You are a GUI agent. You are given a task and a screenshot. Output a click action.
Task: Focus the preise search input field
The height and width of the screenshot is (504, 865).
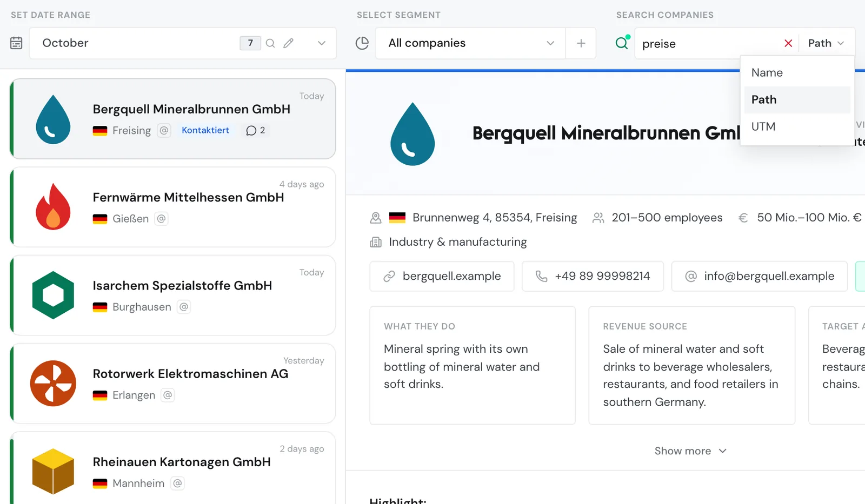(708, 43)
